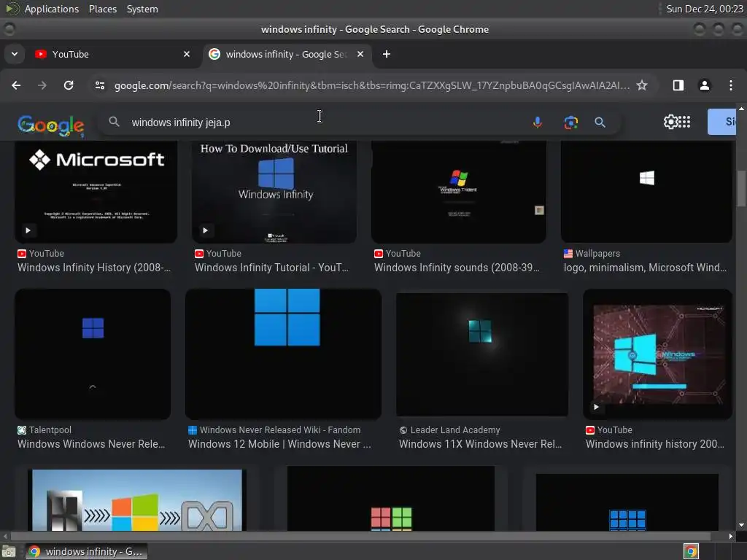The height and width of the screenshot is (560, 747).
Task: Search by image with Google Lens
Action: click(x=570, y=122)
